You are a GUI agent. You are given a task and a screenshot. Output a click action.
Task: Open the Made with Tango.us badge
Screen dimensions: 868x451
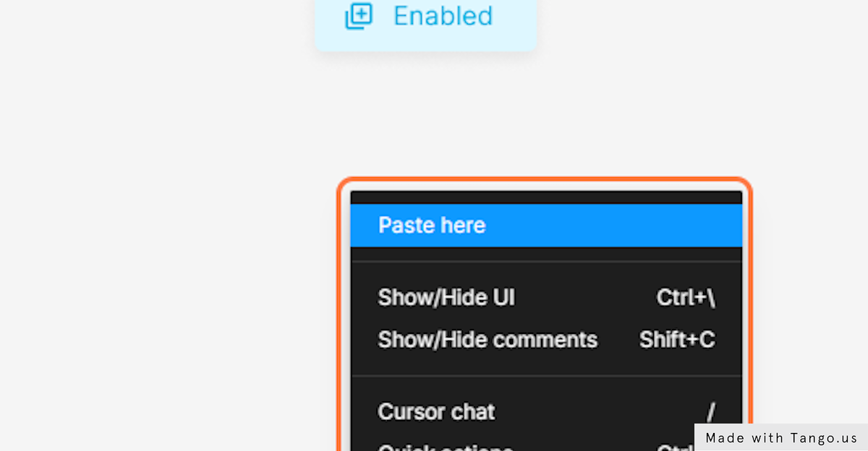781,437
